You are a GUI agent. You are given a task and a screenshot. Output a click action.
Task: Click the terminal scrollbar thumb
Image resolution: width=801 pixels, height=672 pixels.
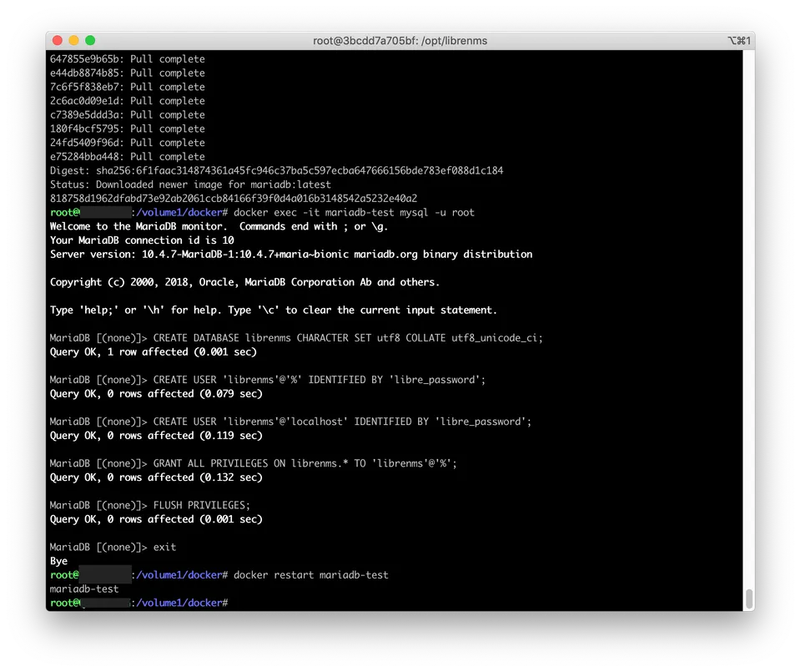click(x=749, y=599)
